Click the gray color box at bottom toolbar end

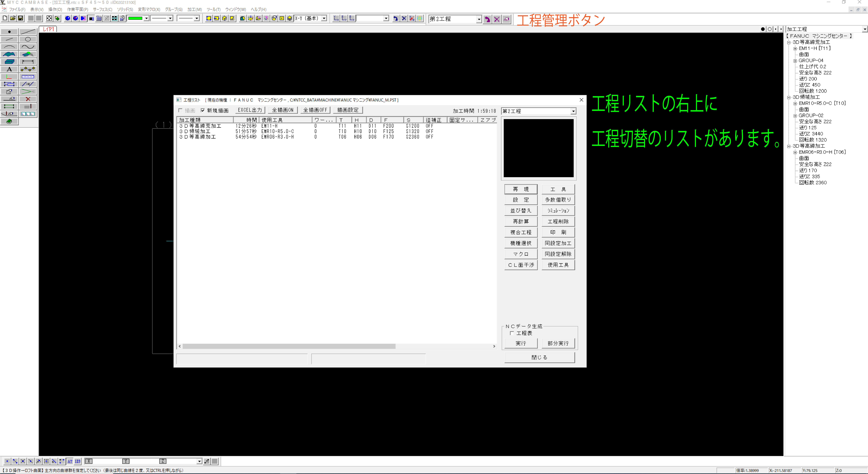tap(215, 461)
